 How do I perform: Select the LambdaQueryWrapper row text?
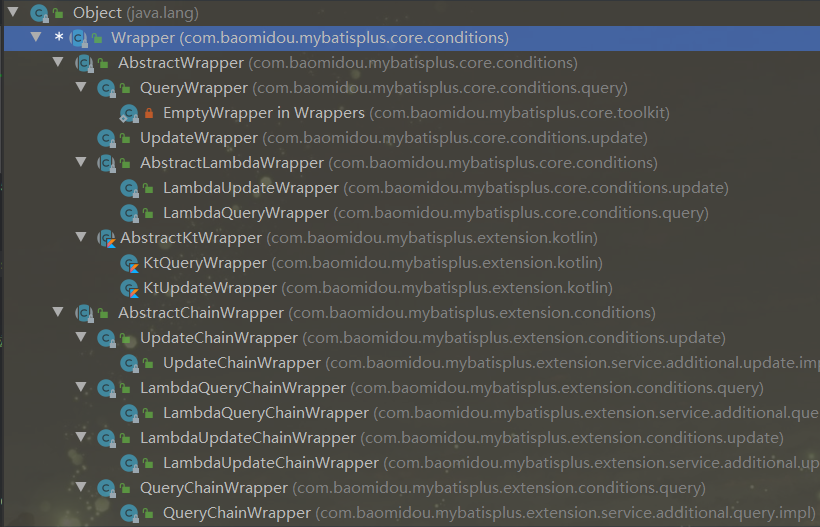436,213
